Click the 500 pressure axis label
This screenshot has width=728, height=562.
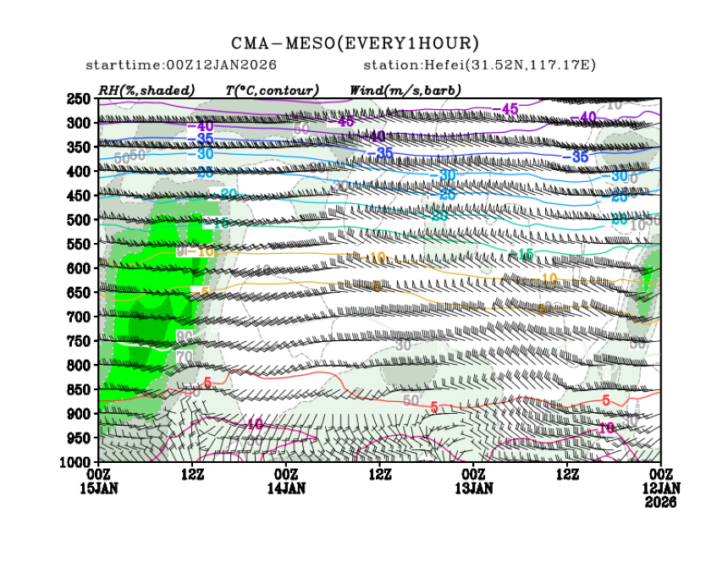tap(79, 219)
